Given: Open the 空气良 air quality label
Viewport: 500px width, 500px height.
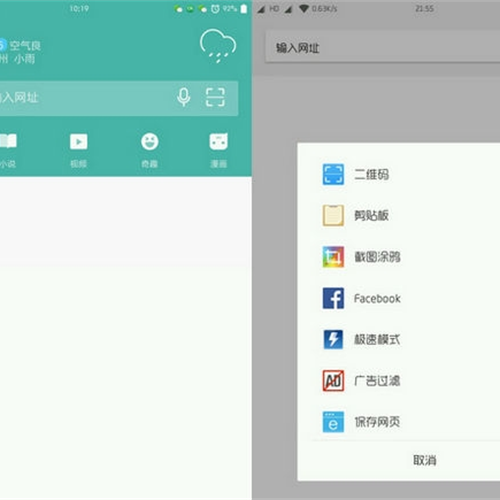Looking at the screenshot, I should click(25, 45).
